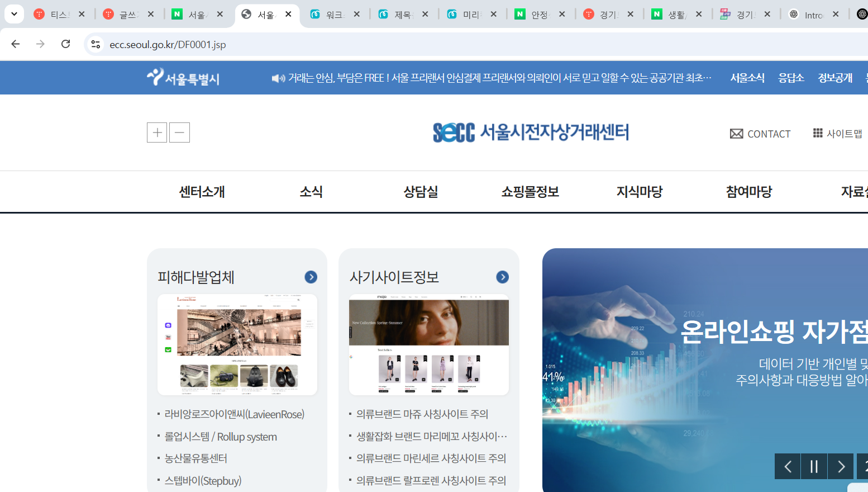
Task: Click the CONTACT envelope icon
Action: click(x=737, y=133)
